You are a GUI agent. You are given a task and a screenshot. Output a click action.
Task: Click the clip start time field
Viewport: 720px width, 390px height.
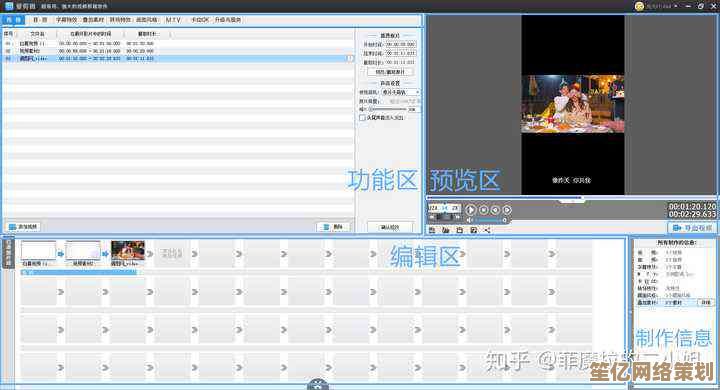(400, 45)
